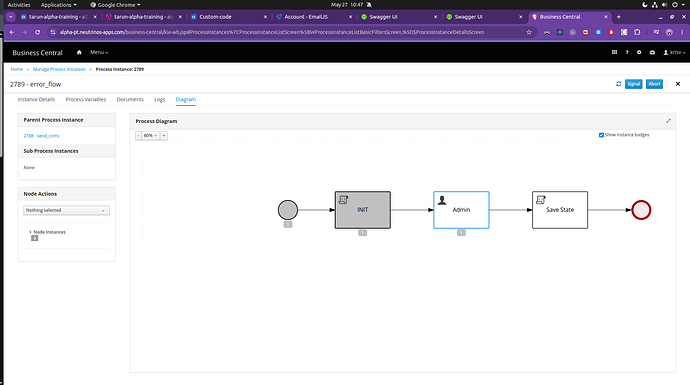Select the red end event node
Screen dimensions: 690x385
click(x=641, y=210)
